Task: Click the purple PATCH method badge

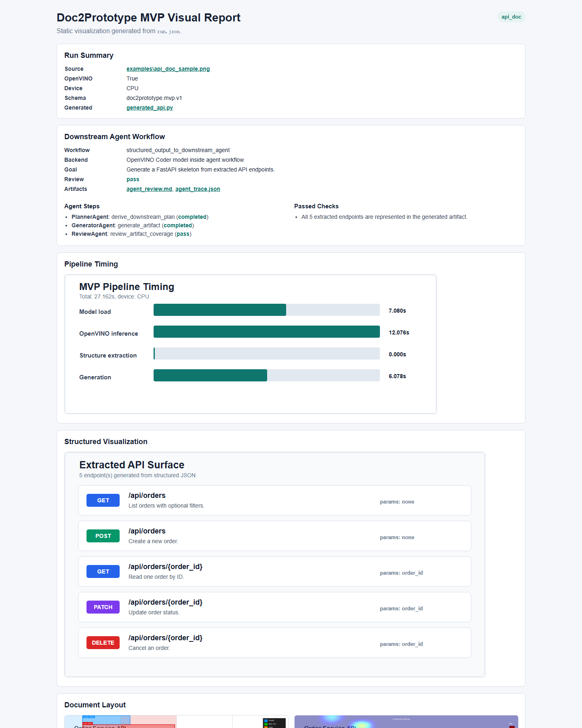Action: 103,607
